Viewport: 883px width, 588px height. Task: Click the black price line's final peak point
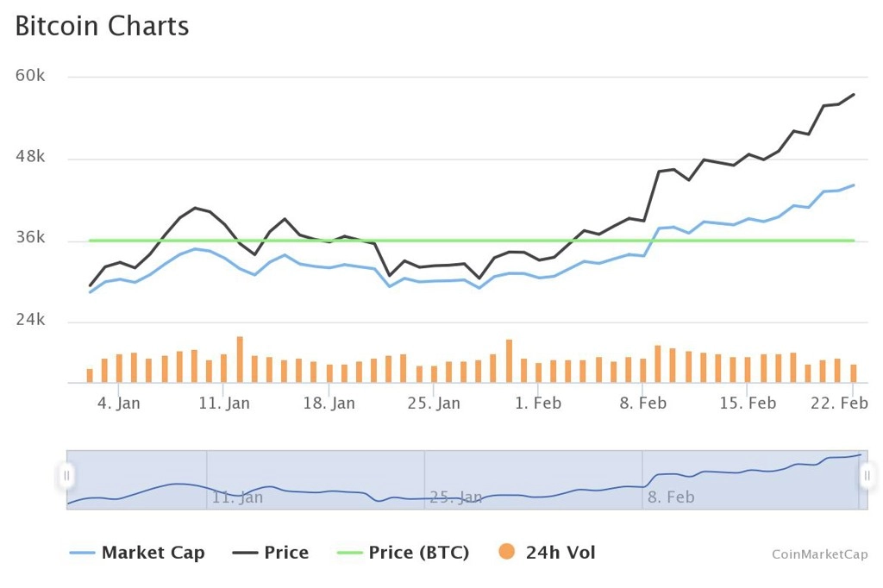[x=854, y=95]
